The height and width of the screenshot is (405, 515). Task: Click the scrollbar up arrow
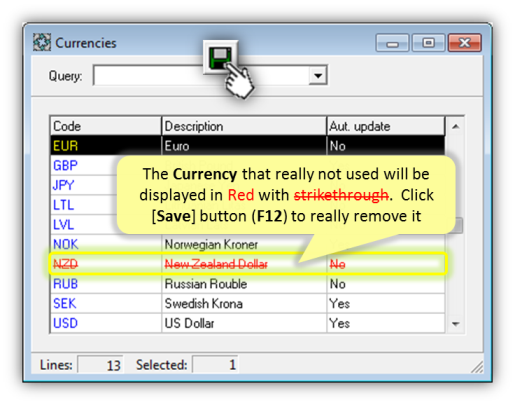click(455, 126)
